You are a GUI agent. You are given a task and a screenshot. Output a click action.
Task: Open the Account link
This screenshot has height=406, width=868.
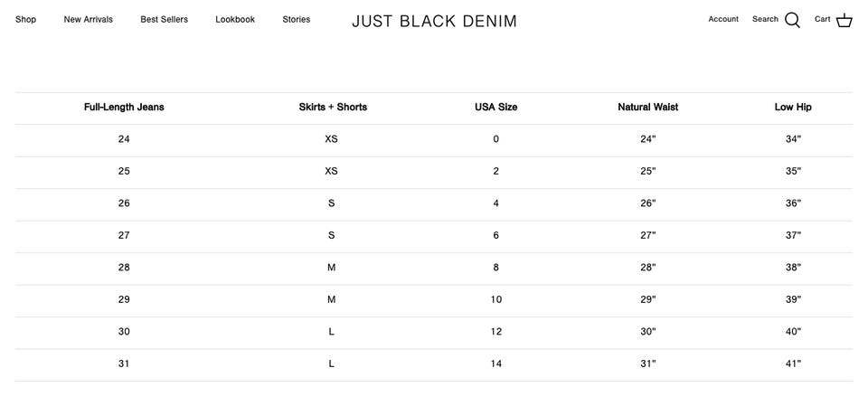[x=723, y=19]
